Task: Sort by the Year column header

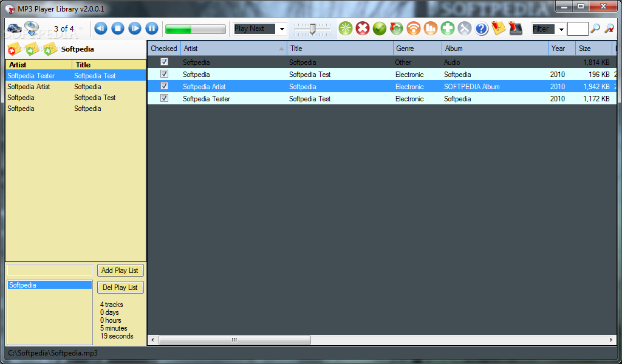Action: pyautogui.click(x=562, y=49)
